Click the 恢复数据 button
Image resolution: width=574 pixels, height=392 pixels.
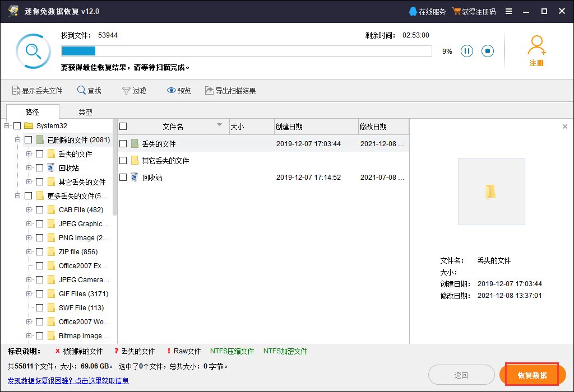[x=533, y=375]
